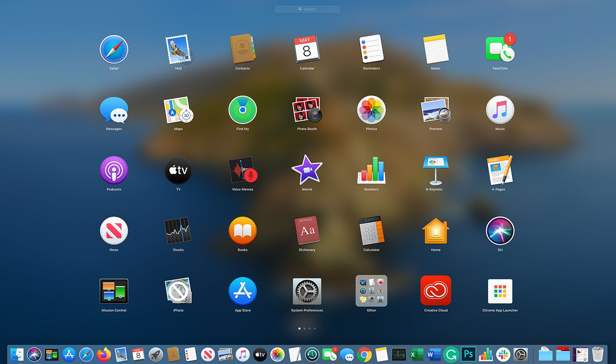Switch to second Launchpad page dot
616x364 pixels.
click(304, 329)
